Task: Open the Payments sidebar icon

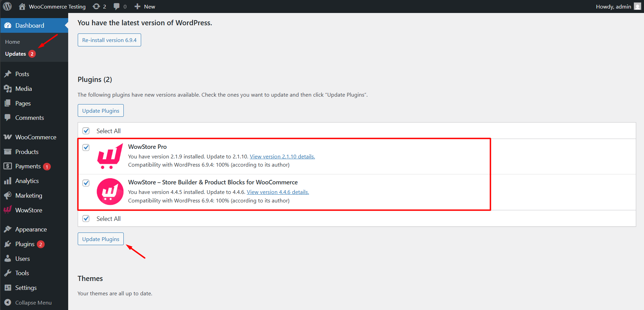Action: tap(8, 166)
